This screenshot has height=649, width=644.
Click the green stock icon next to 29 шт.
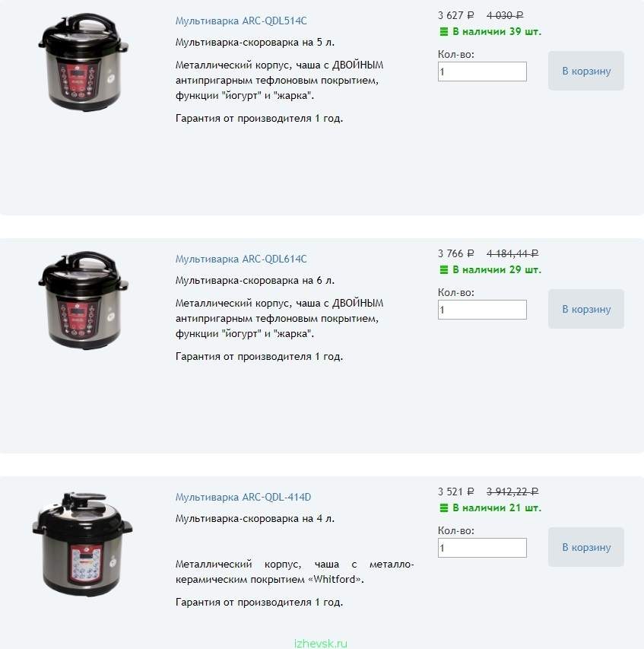443,270
